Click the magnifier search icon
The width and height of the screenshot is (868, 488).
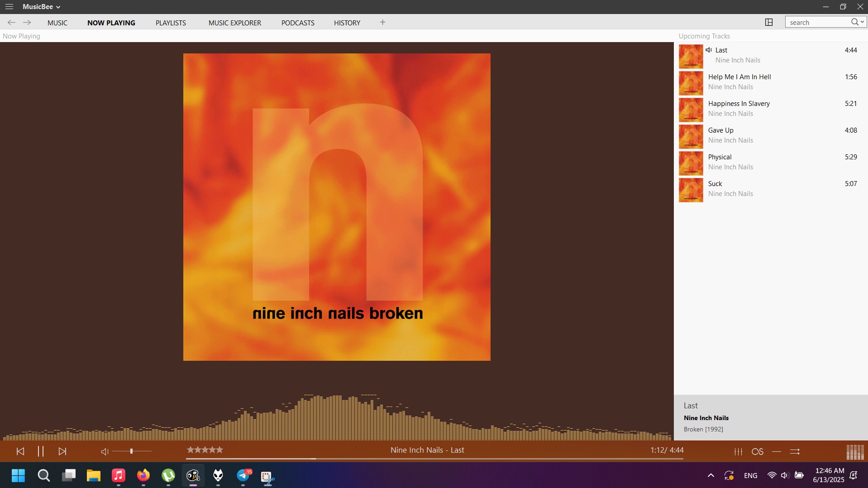click(854, 22)
